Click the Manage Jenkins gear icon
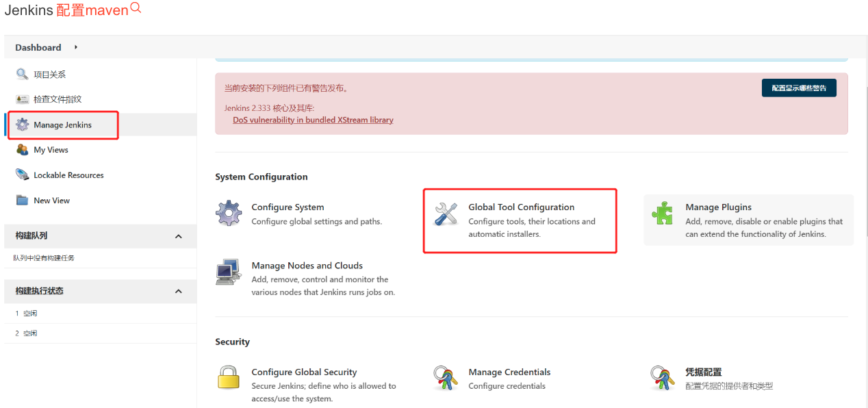The height and width of the screenshot is (408, 868). (x=22, y=125)
